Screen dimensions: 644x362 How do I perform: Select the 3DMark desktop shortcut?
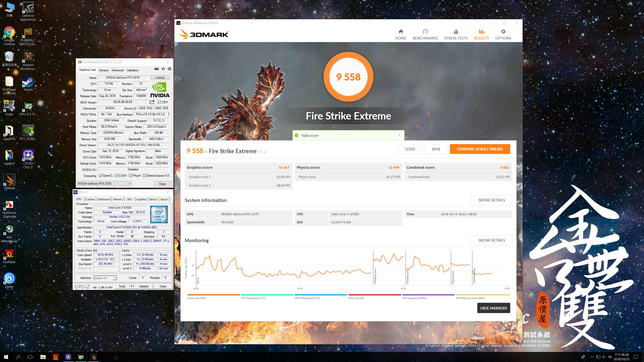coord(9,182)
